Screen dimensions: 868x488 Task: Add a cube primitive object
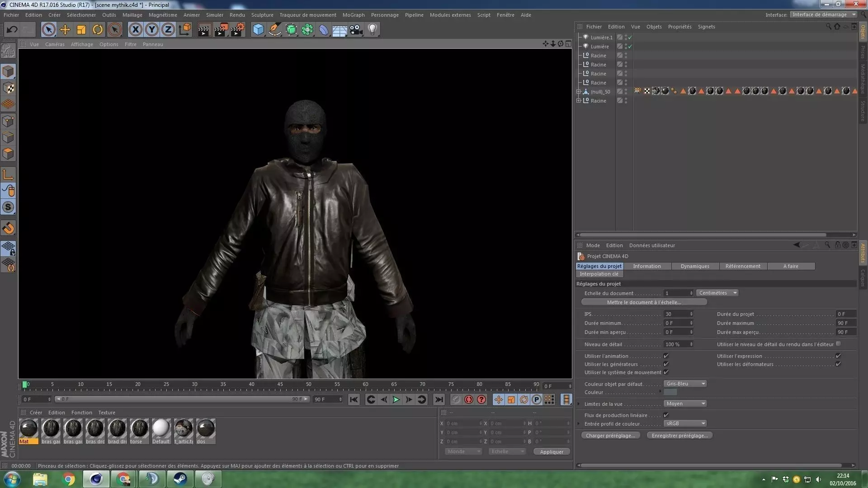coord(258,30)
